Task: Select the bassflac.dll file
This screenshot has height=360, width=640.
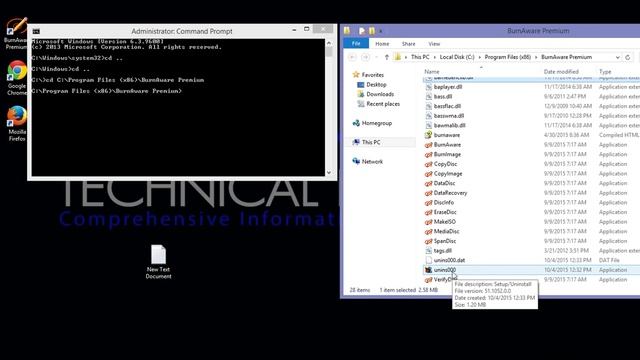Action: pyautogui.click(x=447, y=106)
